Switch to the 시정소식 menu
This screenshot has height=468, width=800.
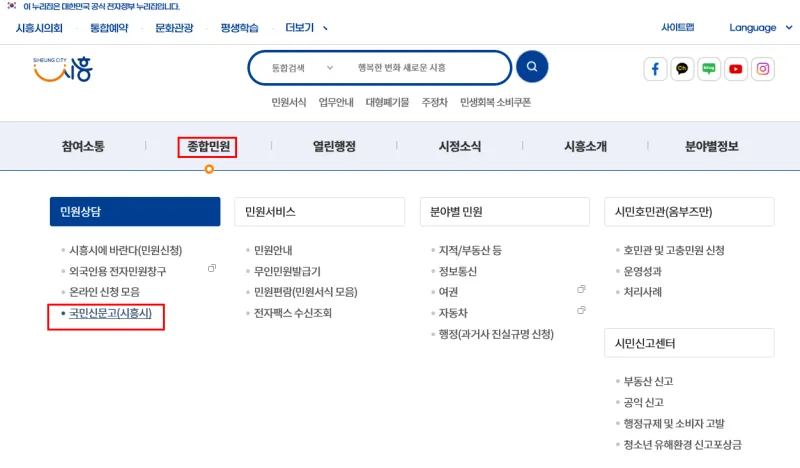pyautogui.click(x=459, y=147)
